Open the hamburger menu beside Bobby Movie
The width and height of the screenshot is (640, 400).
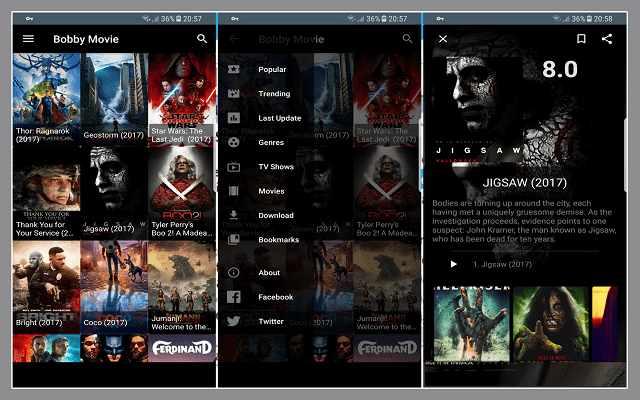coord(28,39)
